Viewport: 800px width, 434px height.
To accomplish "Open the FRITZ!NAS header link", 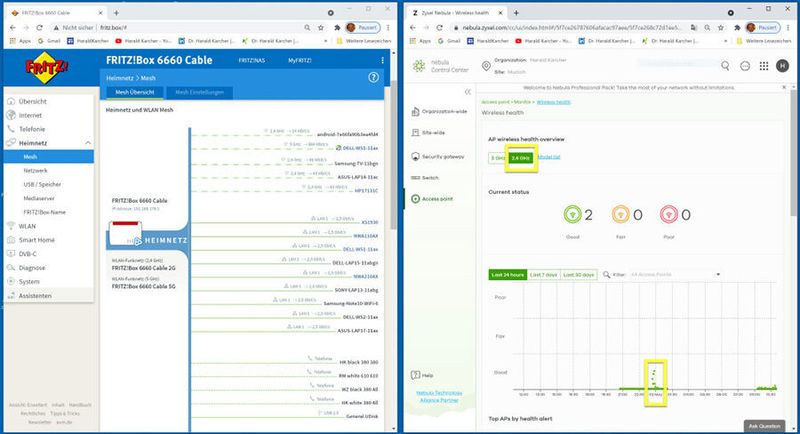I will pyautogui.click(x=252, y=60).
